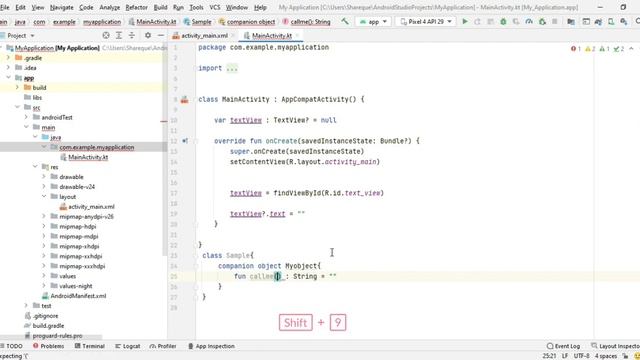Open the App Inspection tool window

(x=211, y=346)
